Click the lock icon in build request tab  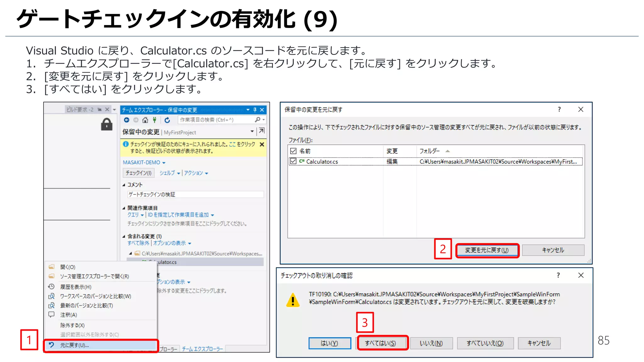[107, 124]
